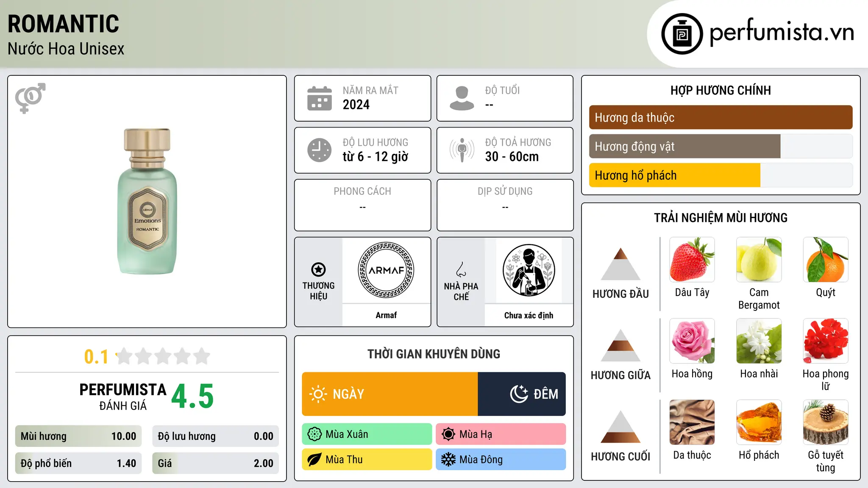Click the Chưa xác định perfumer label
The image size is (868, 488).
[529, 315]
